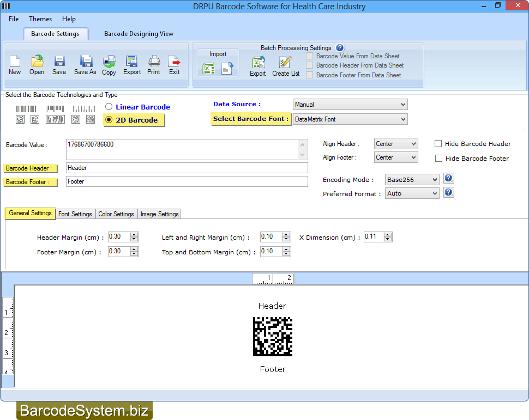Click the last 2D barcode sample icon
Screen dimensions: 529x420
click(91, 119)
